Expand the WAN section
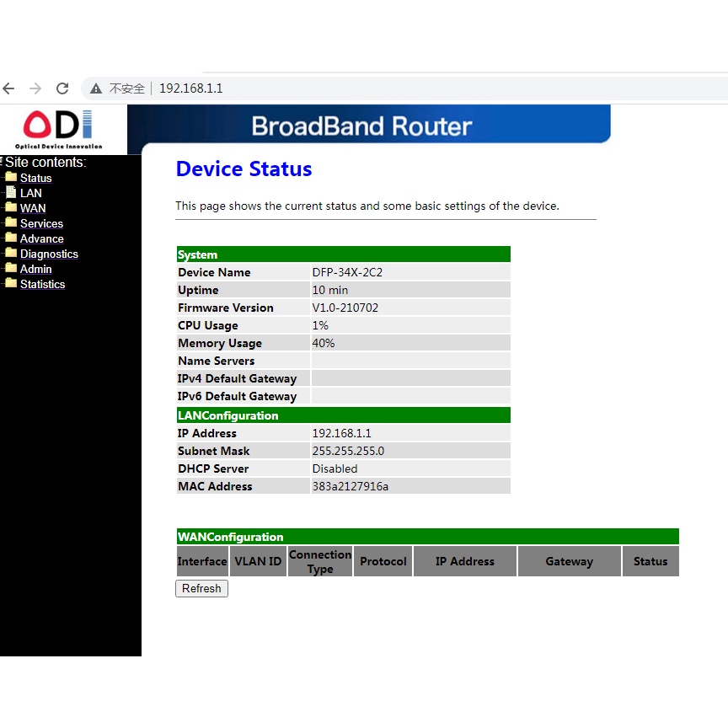This screenshot has height=728, width=728. pyautogui.click(x=33, y=208)
